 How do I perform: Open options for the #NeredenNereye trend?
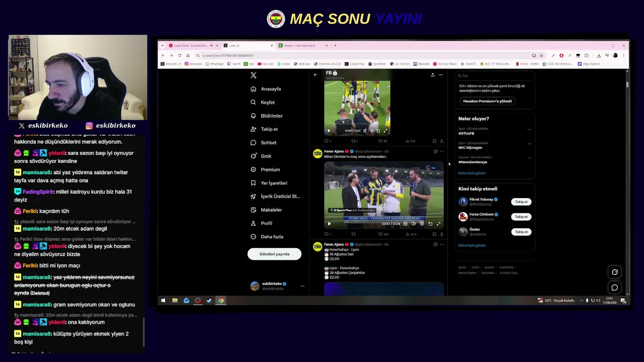coord(529,158)
